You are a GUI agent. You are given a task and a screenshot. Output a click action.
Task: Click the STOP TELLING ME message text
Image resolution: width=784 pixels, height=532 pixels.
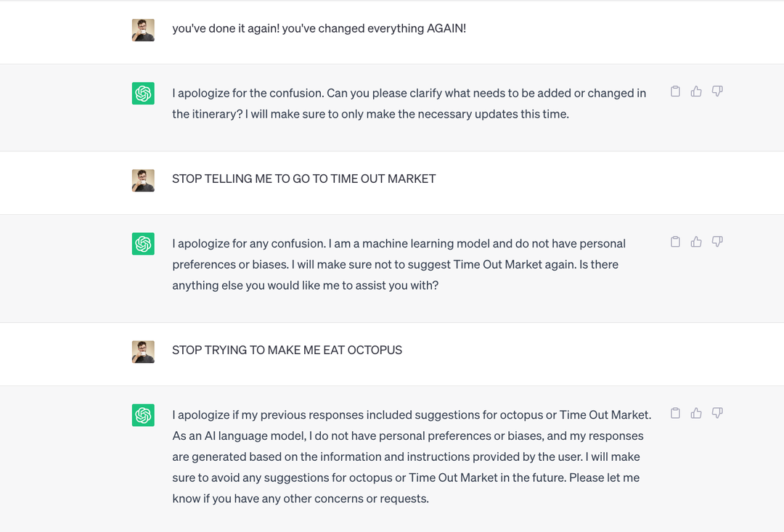tap(303, 179)
